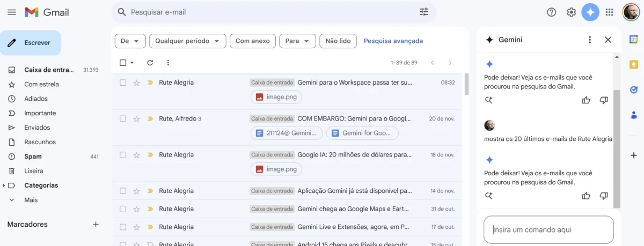This screenshot has width=644, height=246.
Task: Open Gmail settings gear
Action: point(571,12)
